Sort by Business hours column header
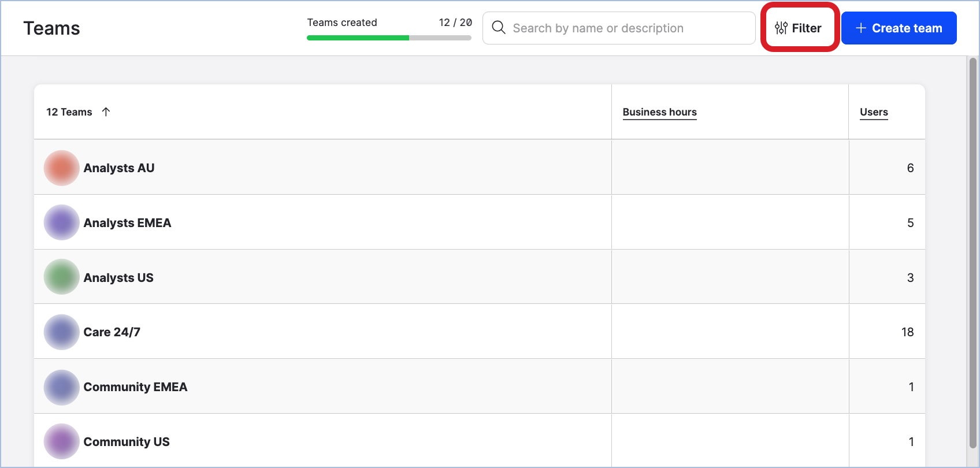The height and width of the screenshot is (468, 980). (x=659, y=112)
